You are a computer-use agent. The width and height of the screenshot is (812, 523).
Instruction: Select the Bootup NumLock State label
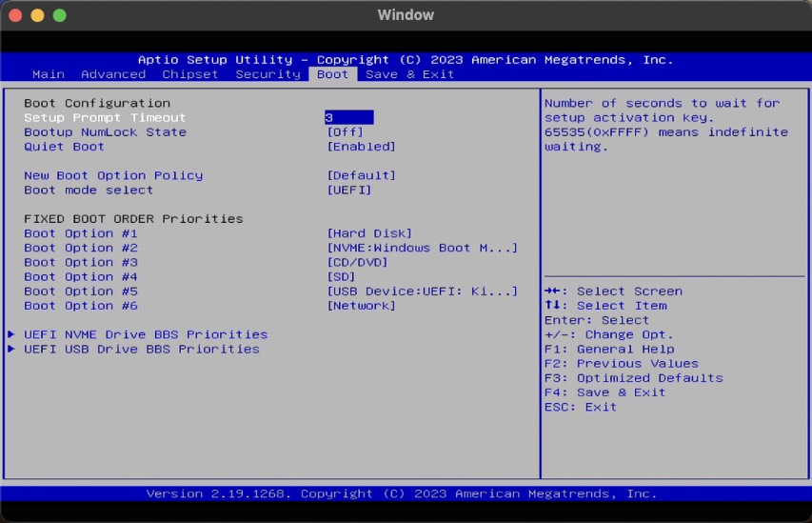pos(105,132)
